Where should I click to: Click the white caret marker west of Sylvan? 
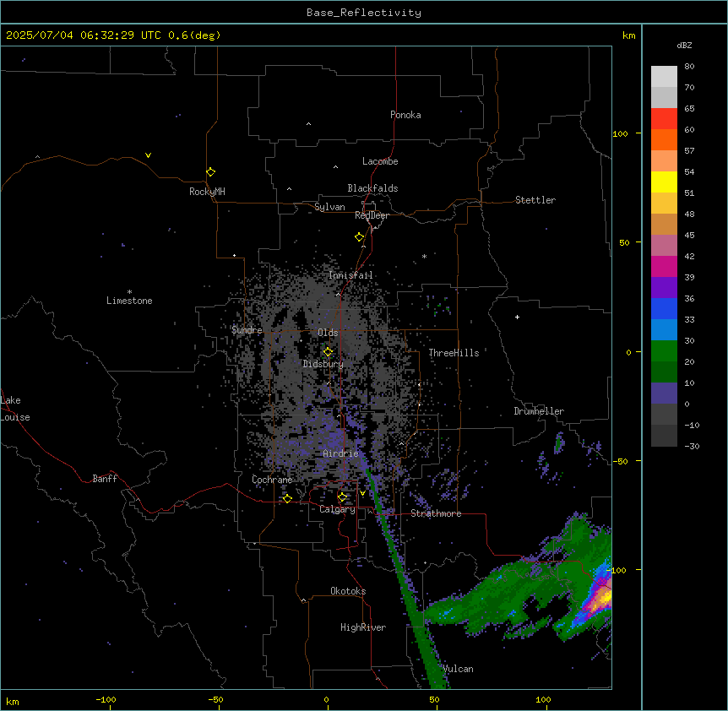tap(289, 189)
